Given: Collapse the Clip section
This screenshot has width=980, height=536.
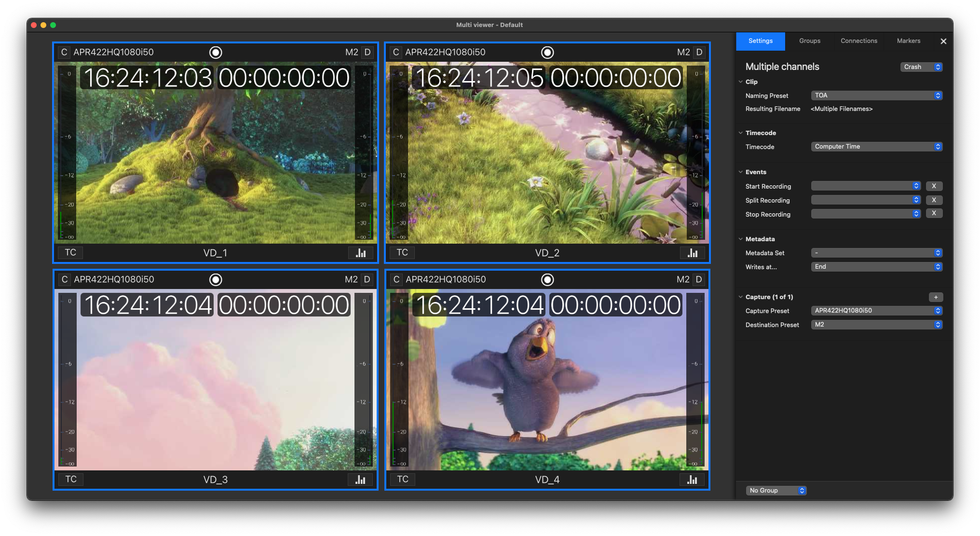Looking at the screenshot, I should pos(741,82).
